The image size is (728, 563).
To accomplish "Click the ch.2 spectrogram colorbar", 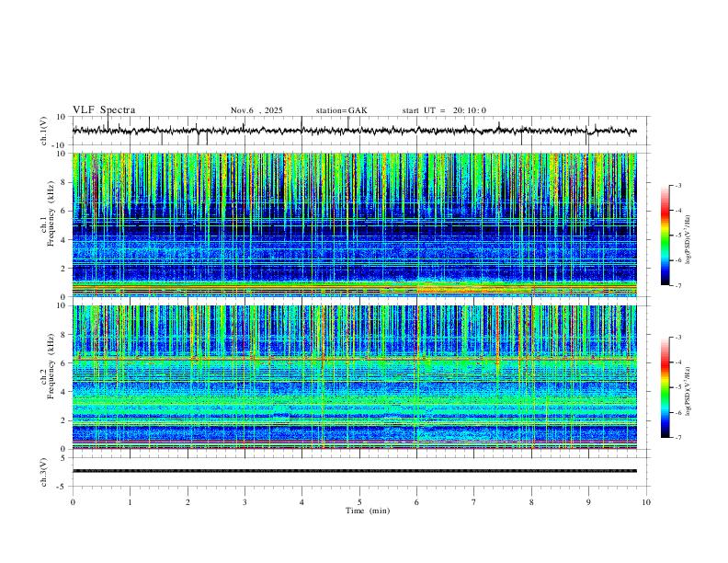I will click(x=665, y=387).
